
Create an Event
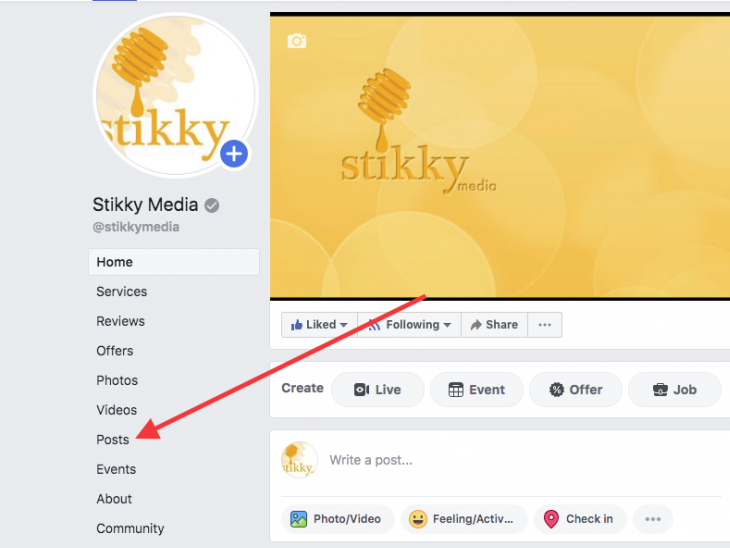[477, 389]
